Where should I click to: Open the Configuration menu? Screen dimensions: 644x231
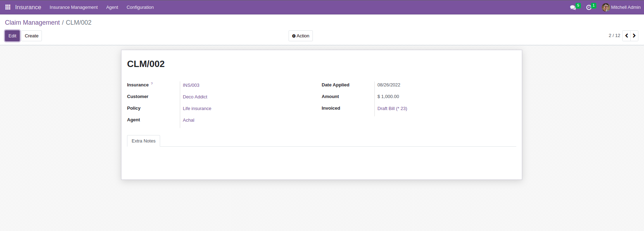coord(140,7)
